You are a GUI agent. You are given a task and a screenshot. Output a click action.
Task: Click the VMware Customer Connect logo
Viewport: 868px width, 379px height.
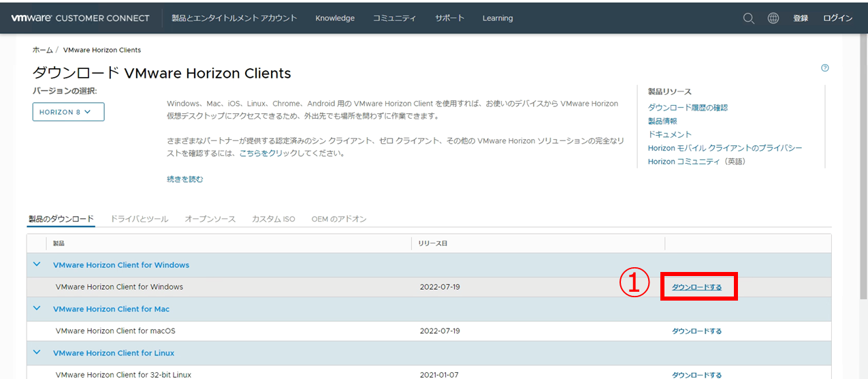point(80,18)
